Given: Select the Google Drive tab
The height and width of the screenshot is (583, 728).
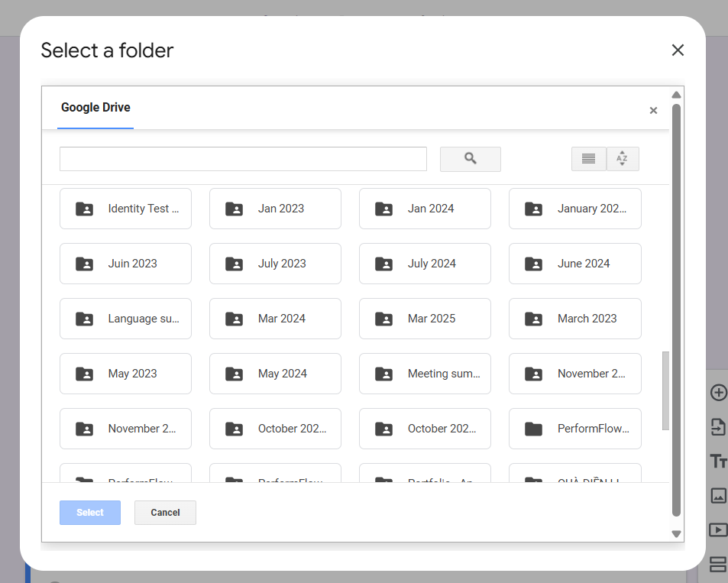Looking at the screenshot, I should [95, 108].
